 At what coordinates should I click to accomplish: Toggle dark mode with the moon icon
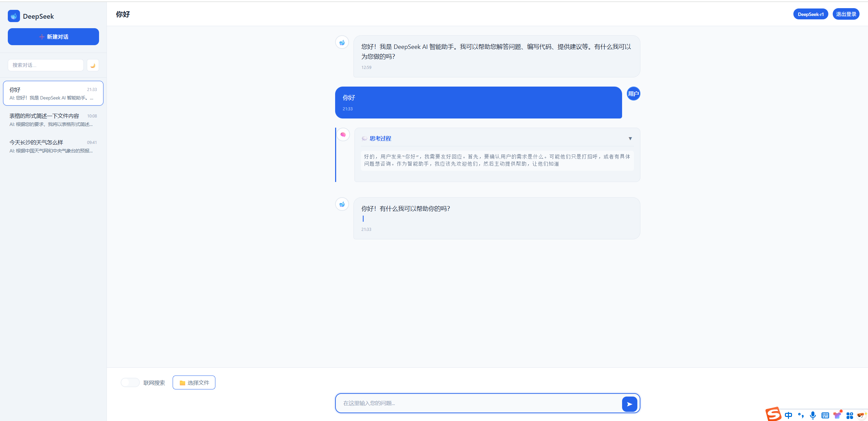[x=93, y=65]
